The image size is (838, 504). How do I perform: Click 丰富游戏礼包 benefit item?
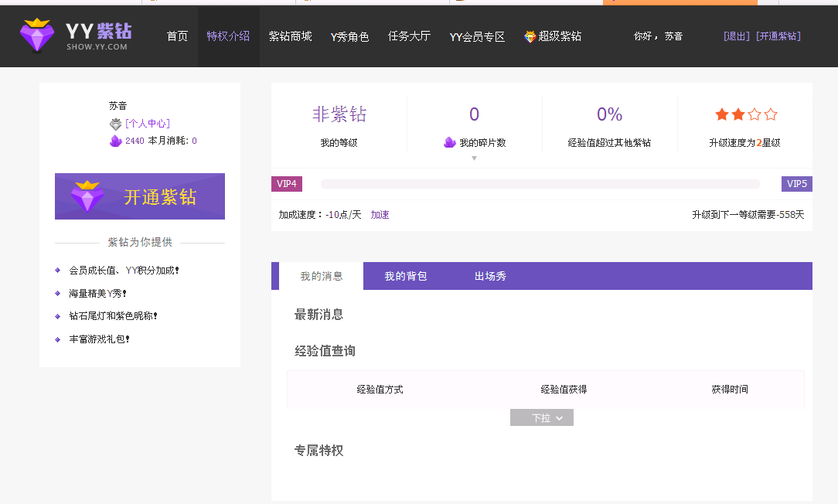coord(99,339)
